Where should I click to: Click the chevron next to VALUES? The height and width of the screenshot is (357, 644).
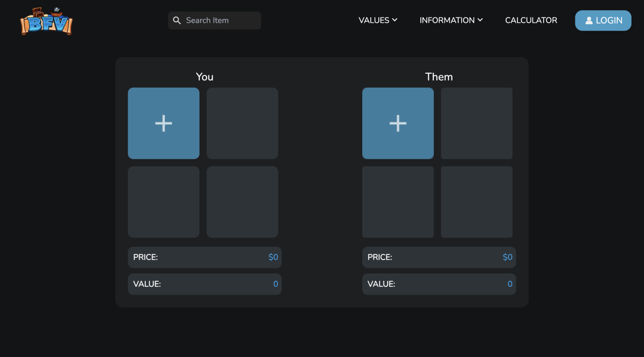point(395,20)
